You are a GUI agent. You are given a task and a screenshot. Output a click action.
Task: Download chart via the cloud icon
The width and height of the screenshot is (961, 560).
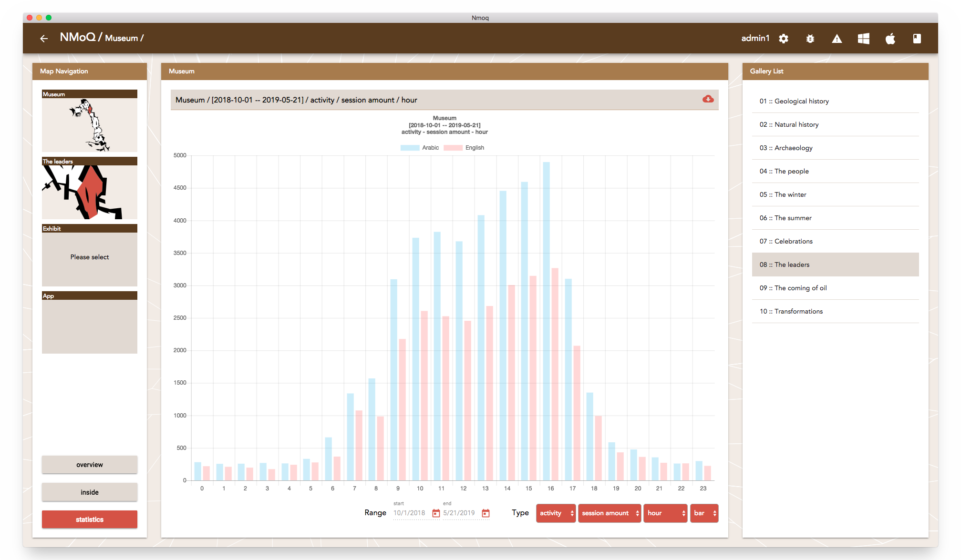708,99
